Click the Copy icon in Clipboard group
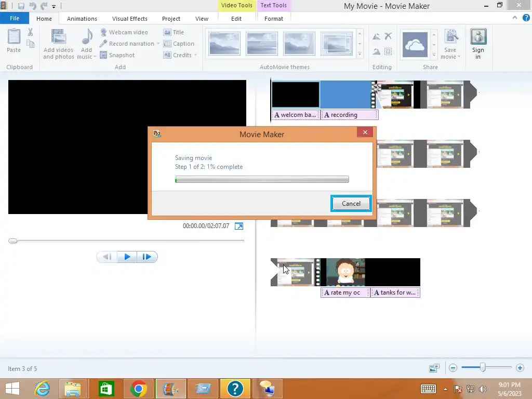Image resolution: width=532 pixels, height=399 pixels. click(31, 44)
